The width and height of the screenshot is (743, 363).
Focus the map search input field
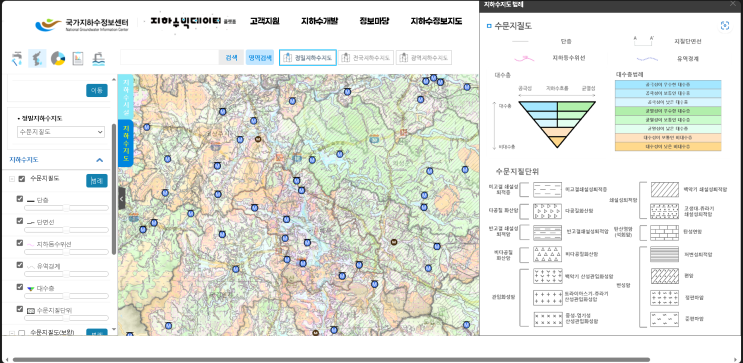pos(170,58)
